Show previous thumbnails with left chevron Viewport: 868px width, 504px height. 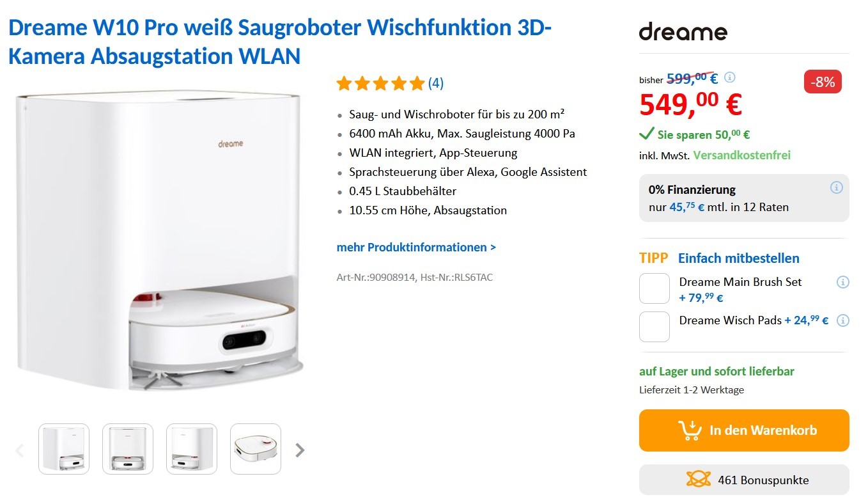tap(19, 450)
